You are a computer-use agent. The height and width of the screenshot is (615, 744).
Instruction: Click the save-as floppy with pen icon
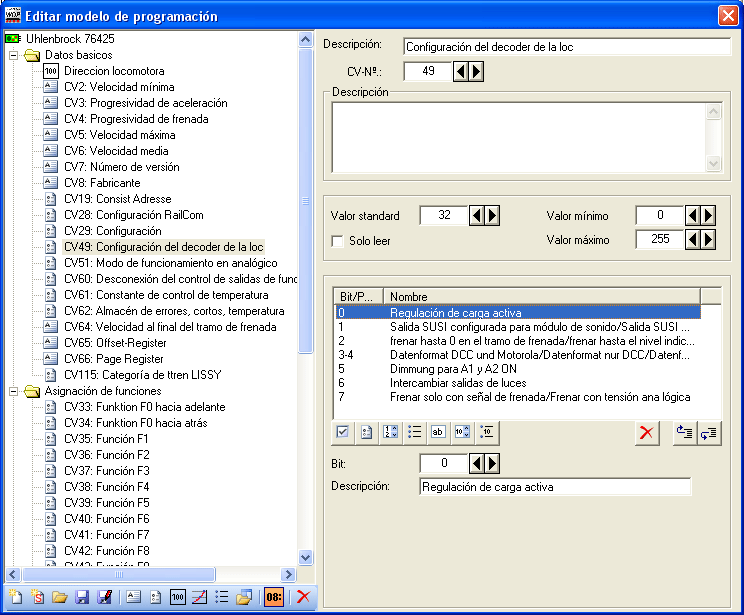click(x=104, y=596)
